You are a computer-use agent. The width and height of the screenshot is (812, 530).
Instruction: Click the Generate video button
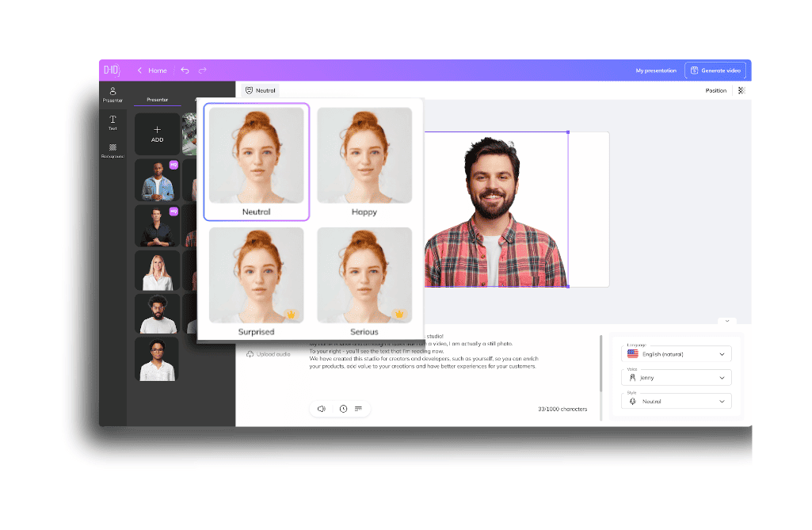[x=715, y=71]
